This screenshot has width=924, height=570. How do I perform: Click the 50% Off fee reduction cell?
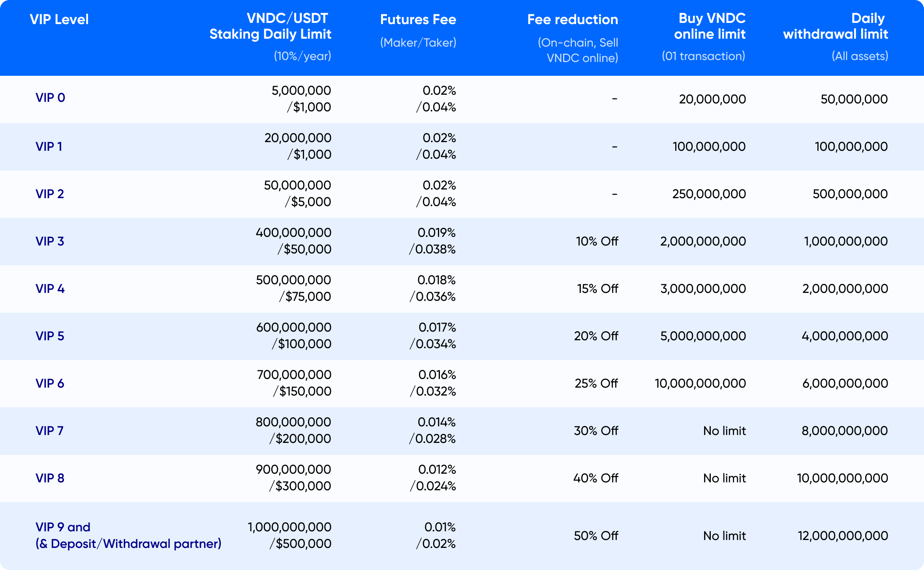[x=596, y=536]
